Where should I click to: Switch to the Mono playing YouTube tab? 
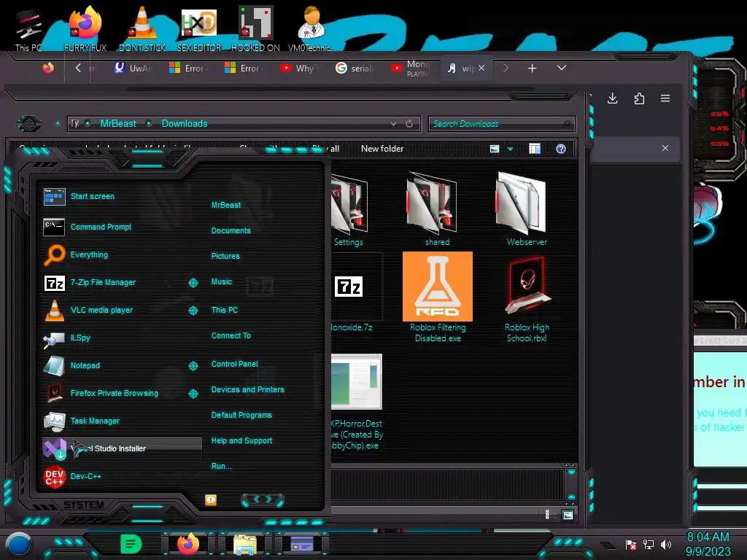(411, 68)
